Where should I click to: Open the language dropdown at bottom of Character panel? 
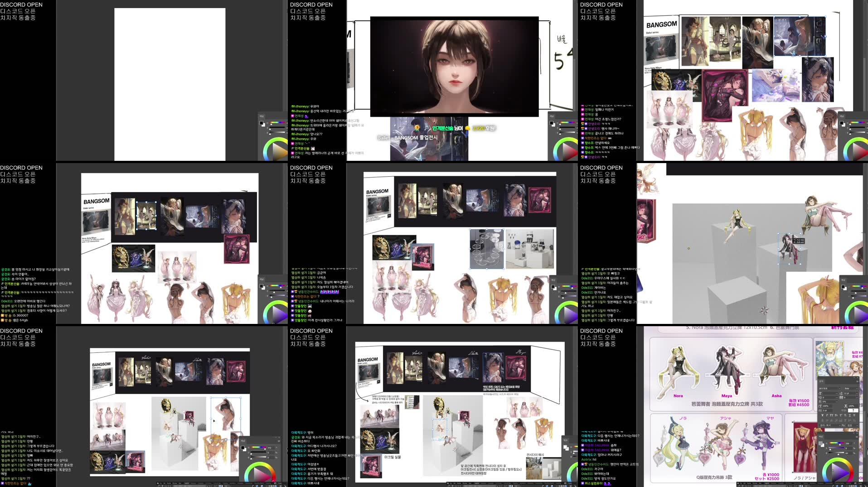830,425
